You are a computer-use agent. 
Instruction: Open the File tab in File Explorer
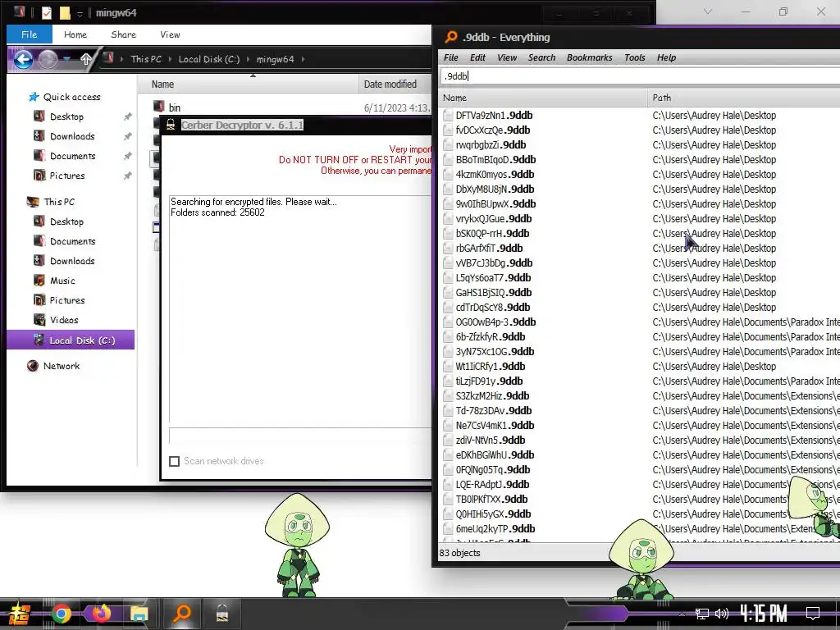click(x=30, y=34)
